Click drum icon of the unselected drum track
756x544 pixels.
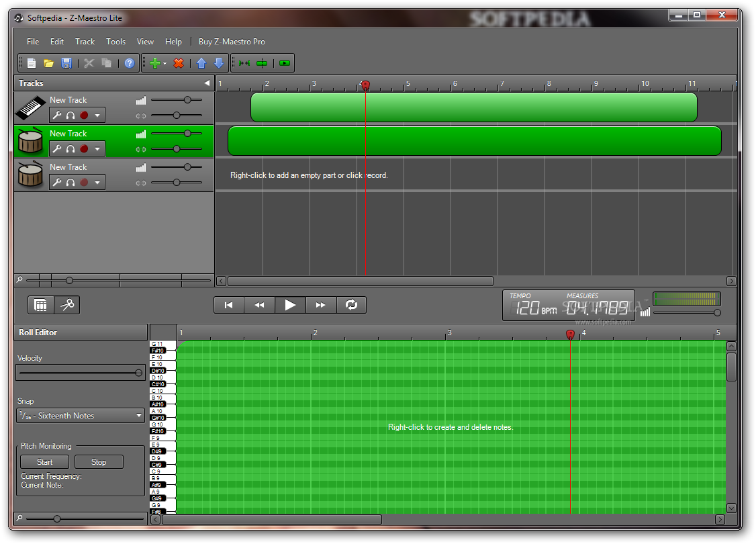tap(30, 174)
